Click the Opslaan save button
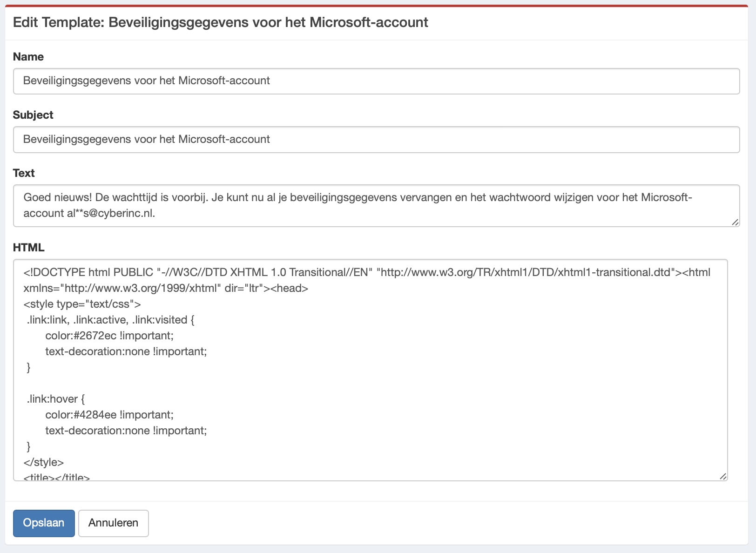Viewport: 756px width, 553px height. click(44, 523)
